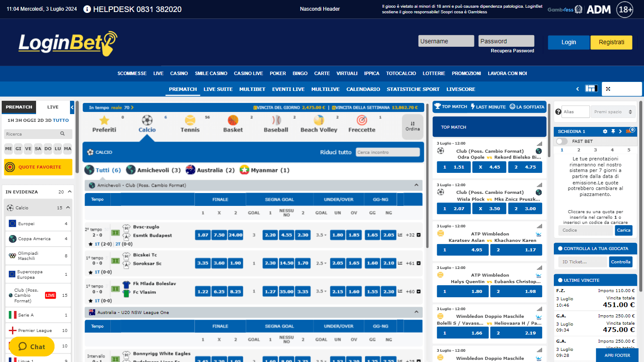The height and width of the screenshot is (362, 644).
Task: Collapse the Calcio category in sidebar
Action: 68,208
